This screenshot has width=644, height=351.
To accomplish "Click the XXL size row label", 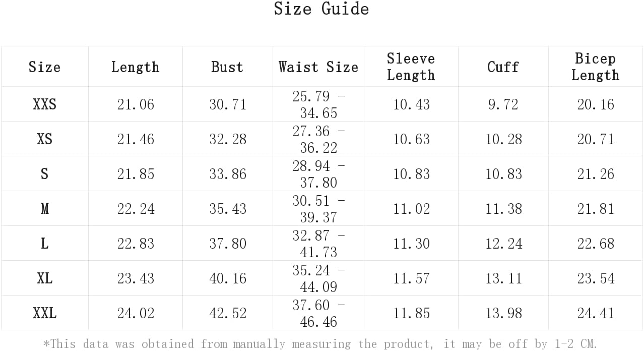I will [x=44, y=313].
